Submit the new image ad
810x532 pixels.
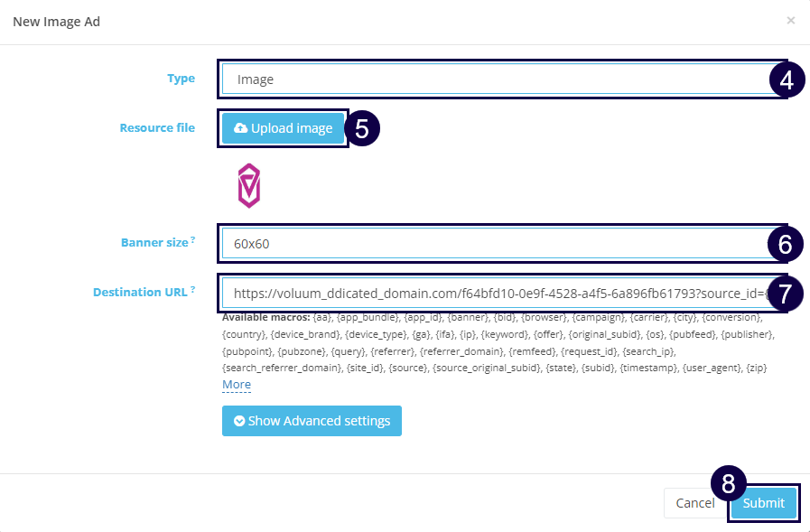763,503
